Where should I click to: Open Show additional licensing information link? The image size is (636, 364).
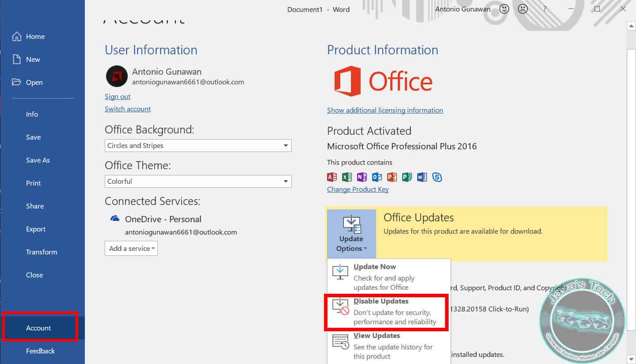tap(385, 110)
